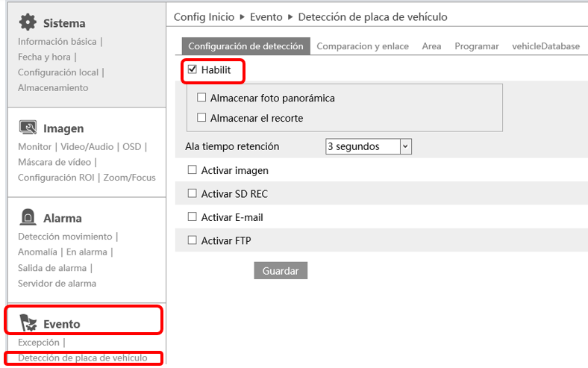Image resolution: width=588 pixels, height=368 pixels.
Task: Open Detección de placa de vehículo link
Action: point(83,358)
